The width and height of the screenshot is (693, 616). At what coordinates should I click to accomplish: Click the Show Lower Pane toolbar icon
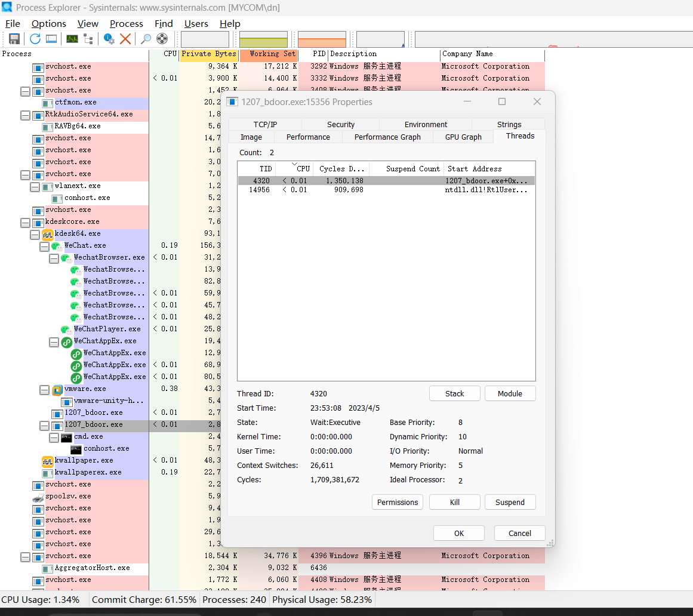pyautogui.click(x=51, y=39)
